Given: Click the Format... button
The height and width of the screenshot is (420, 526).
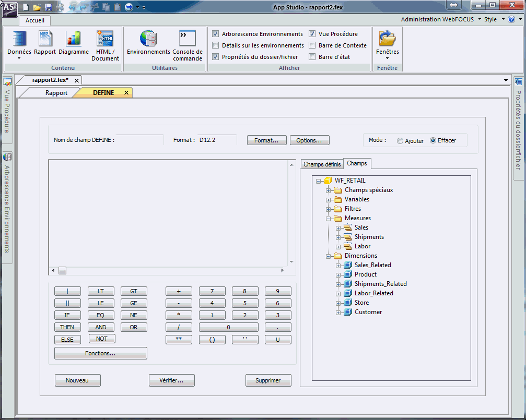Looking at the screenshot, I should click(267, 140).
